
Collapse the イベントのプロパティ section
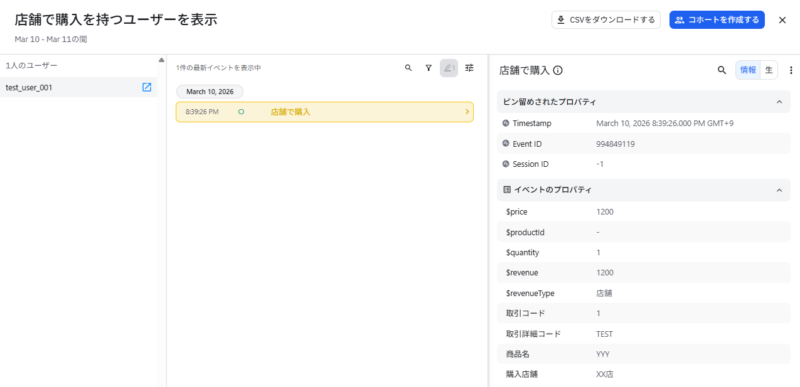click(779, 190)
